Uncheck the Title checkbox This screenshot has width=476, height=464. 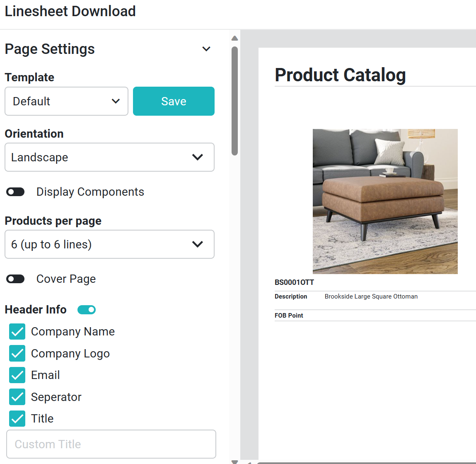pos(17,419)
